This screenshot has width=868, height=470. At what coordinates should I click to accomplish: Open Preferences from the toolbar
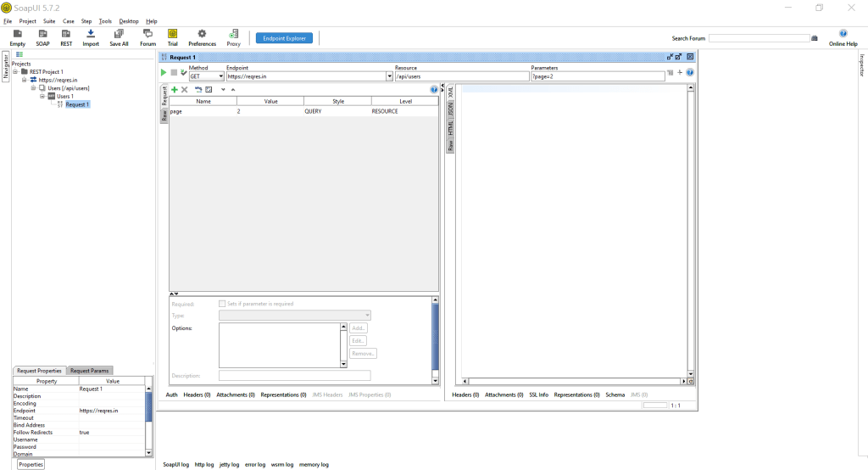pos(202,37)
